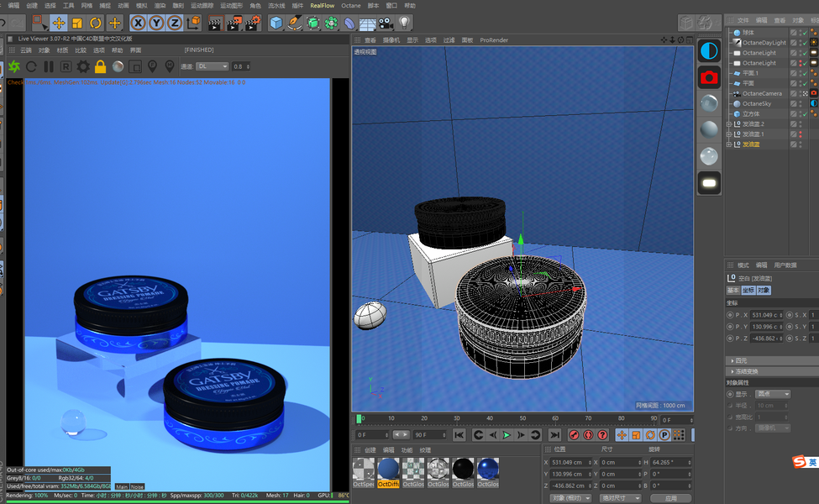
Task: Toggle the X axis lock
Action: 138,23
